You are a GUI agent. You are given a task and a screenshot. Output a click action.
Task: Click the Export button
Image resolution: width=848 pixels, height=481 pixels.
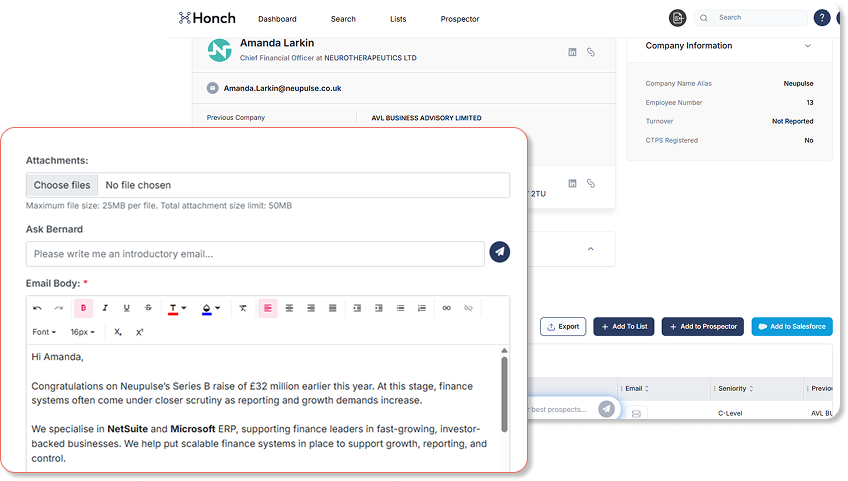(563, 326)
